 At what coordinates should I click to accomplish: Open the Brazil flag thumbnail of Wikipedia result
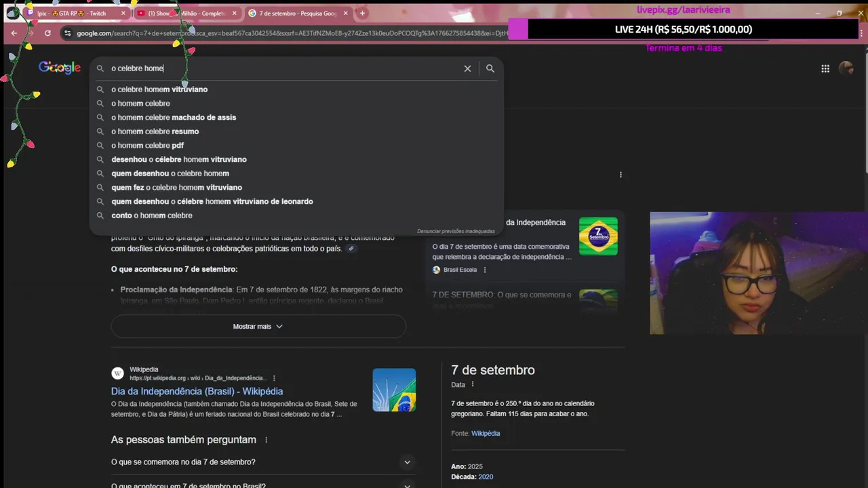pos(394,390)
